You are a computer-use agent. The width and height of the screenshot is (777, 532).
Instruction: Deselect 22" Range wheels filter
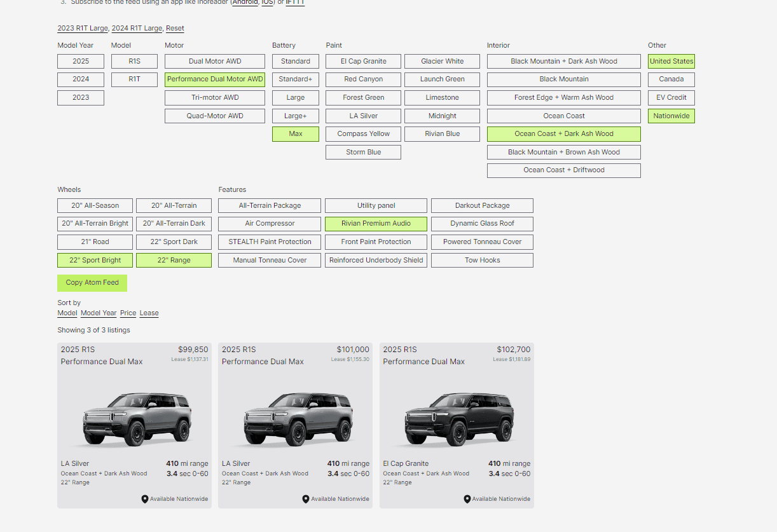174,261
